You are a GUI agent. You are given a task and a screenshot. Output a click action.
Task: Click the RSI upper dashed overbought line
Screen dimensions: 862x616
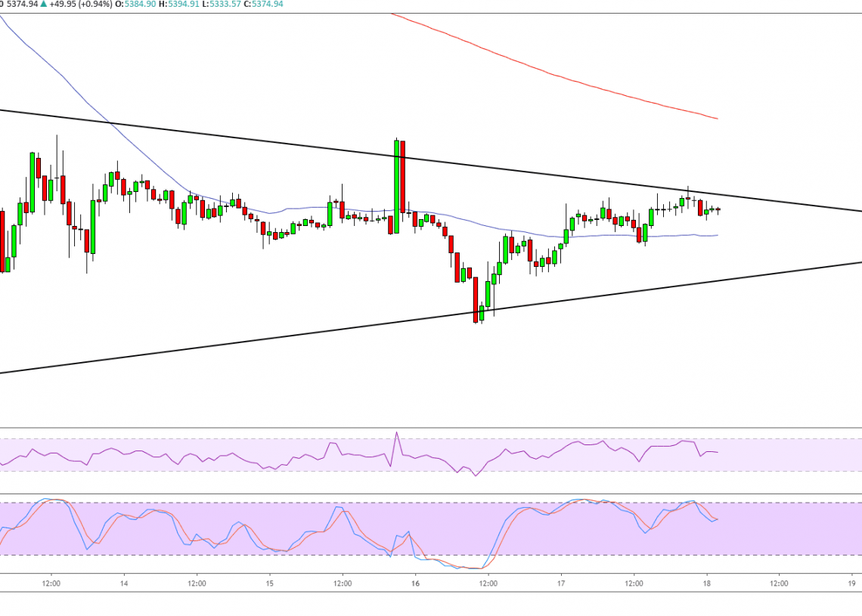pyautogui.click(x=227, y=438)
